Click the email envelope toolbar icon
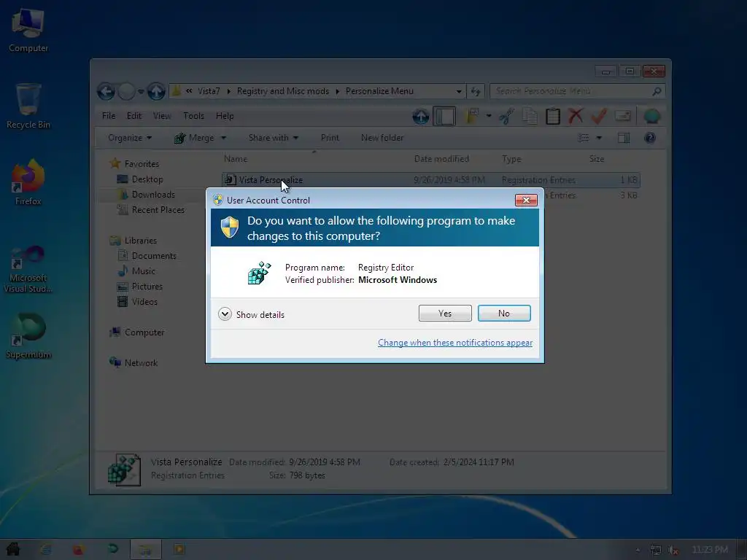Screen dimensions: 747x560 [623, 116]
